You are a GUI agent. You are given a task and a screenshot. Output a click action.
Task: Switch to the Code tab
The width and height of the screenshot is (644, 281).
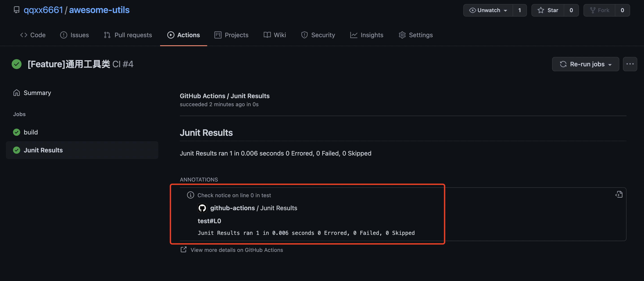(x=33, y=35)
